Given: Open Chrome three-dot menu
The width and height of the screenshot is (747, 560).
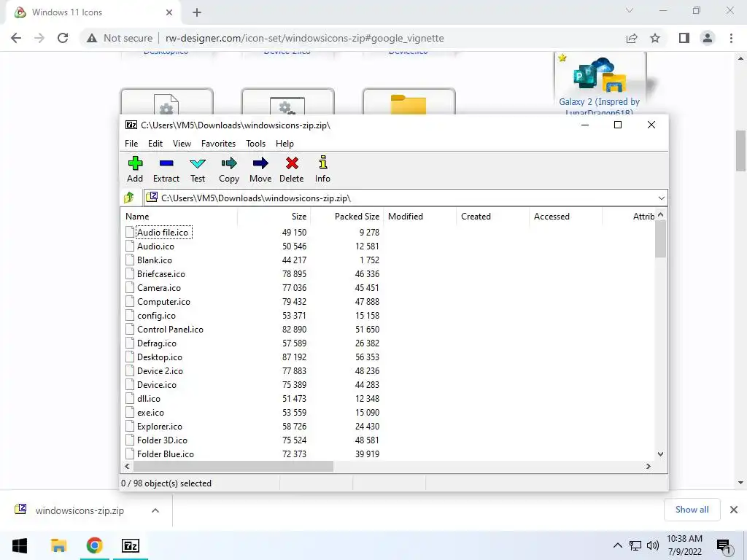Looking at the screenshot, I should click(731, 38).
